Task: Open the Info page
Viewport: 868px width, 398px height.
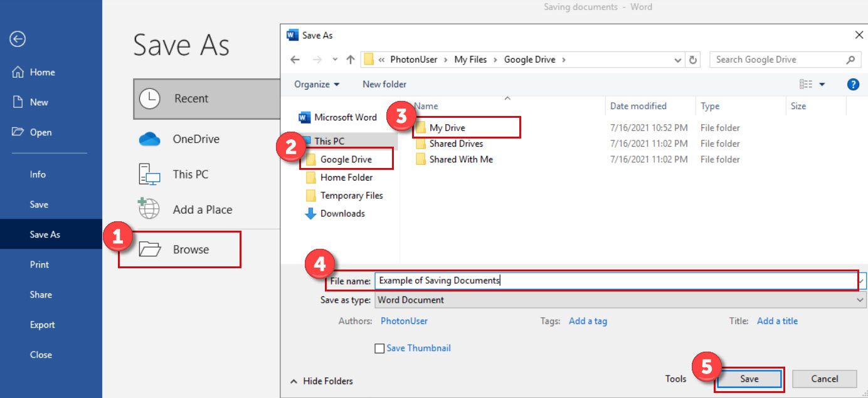Action: click(x=38, y=174)
